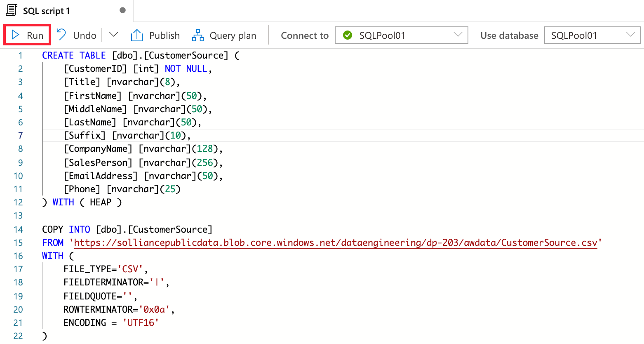Open the Query plan
The image size is (644, 344).
(x=224, y=35)
